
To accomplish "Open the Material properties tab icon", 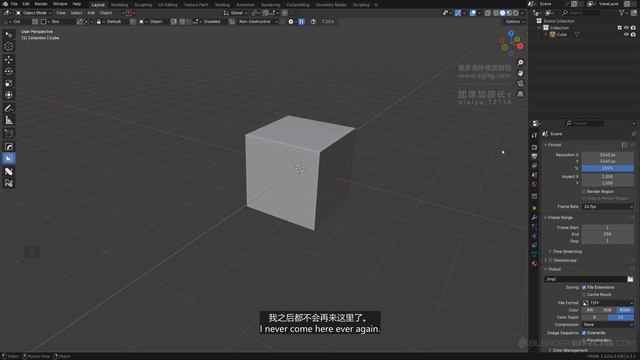I will pos(534,264).
